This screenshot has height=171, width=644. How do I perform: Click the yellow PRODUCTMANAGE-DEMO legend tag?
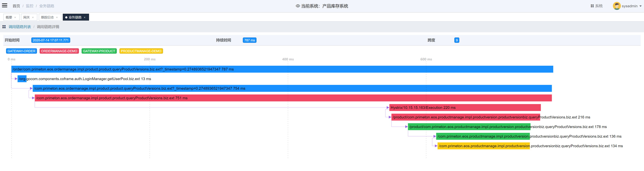click(x=141, y=51)
